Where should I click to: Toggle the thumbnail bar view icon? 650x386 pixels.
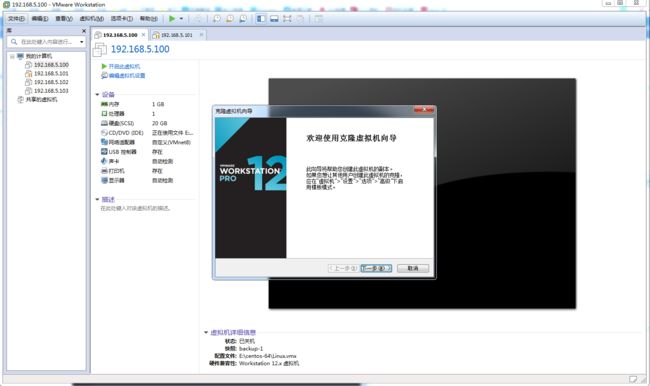coord(274,19)
